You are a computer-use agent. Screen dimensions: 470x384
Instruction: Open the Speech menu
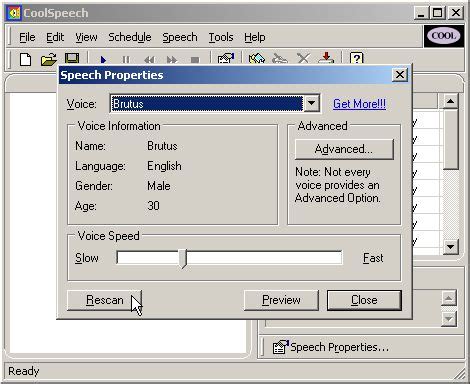[180, 37]
